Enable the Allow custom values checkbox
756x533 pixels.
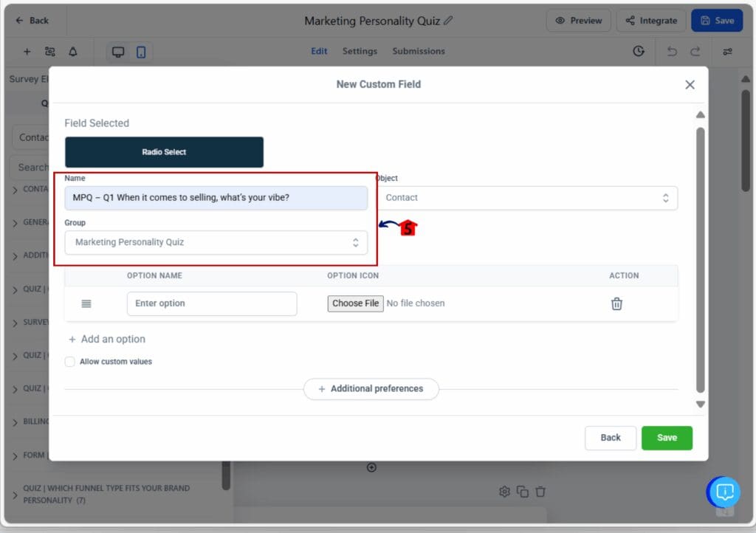tap(70, 362)
